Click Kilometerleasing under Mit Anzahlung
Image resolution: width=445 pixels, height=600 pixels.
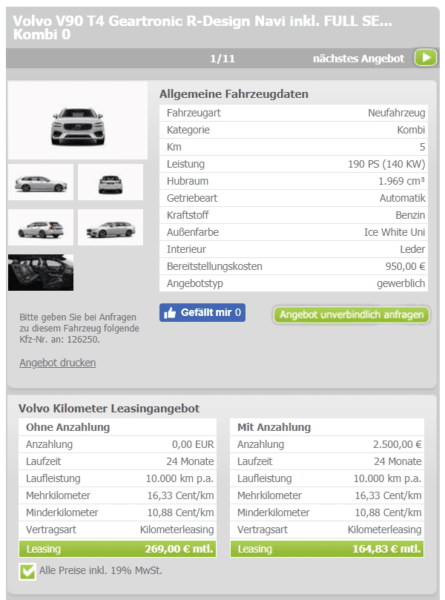point(385,530)
